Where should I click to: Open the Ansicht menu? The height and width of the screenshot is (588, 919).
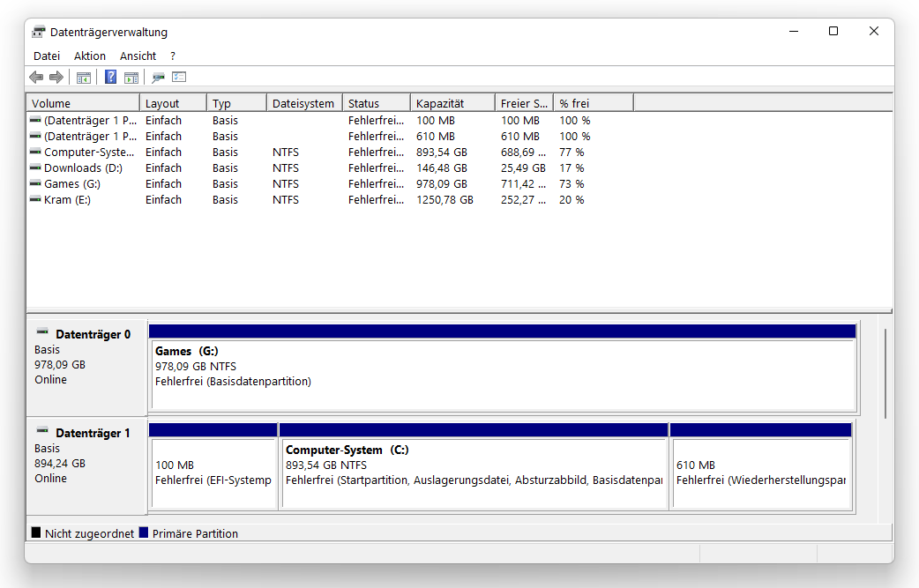click(138, 56)
